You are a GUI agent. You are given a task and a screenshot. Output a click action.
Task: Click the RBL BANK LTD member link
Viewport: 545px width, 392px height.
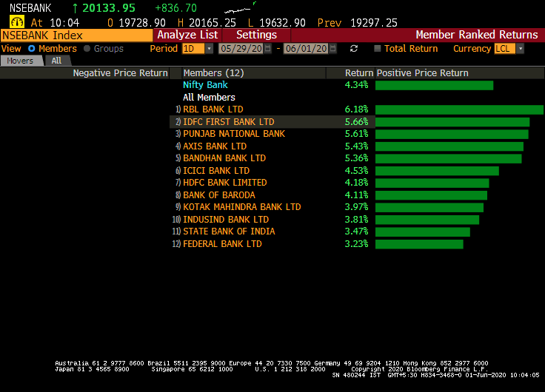tap(213, 109)
